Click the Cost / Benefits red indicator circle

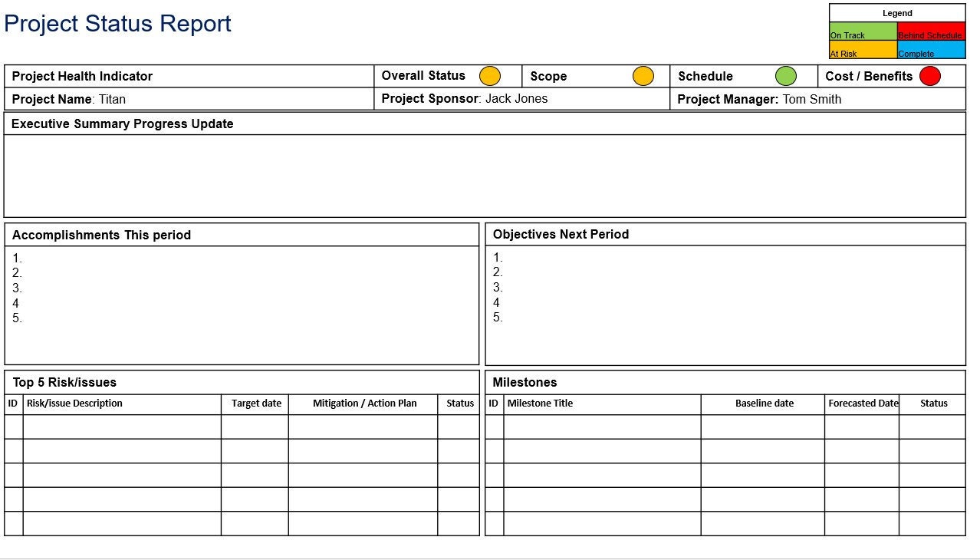click(x=930, y=76)
